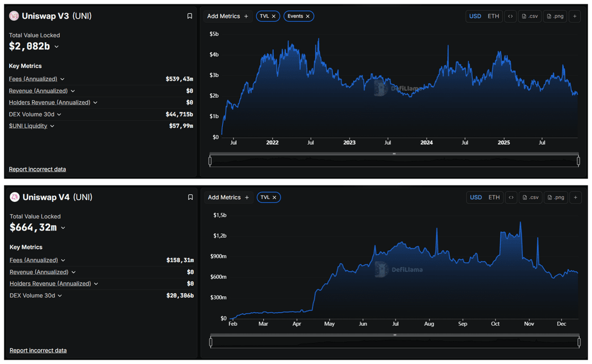Viewport: 592px width, 364px height.
Task: Click the Nov label on V4 chart axis
Action: coord(529,324)
